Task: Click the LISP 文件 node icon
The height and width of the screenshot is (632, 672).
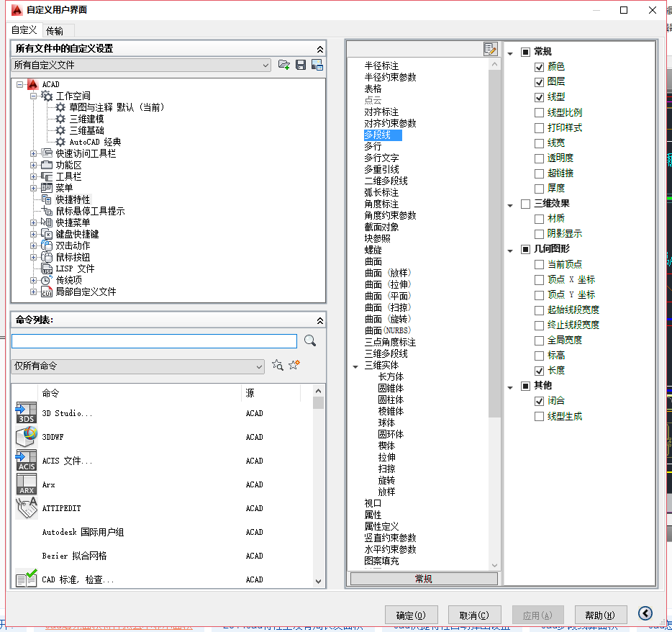Action: tap(46, 268)
